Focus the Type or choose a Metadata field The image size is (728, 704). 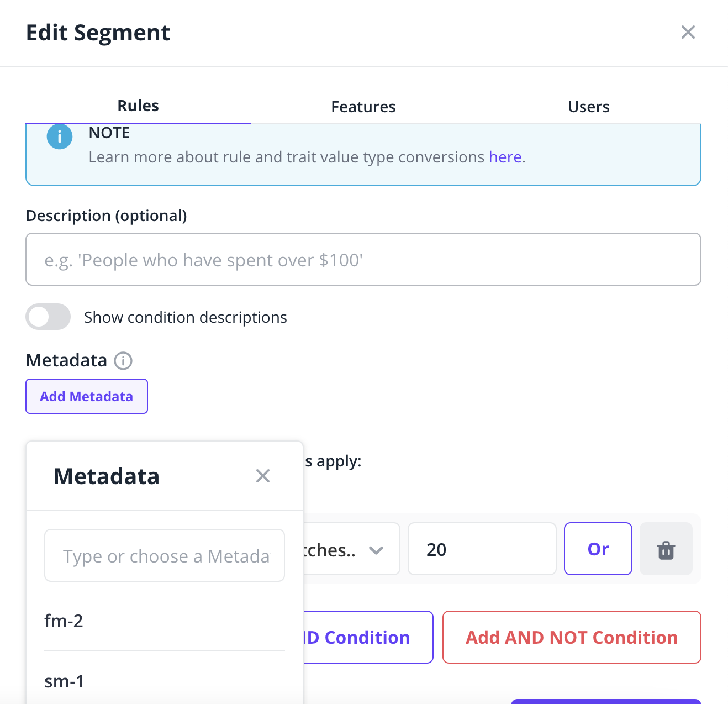click(x=165, y=555)
